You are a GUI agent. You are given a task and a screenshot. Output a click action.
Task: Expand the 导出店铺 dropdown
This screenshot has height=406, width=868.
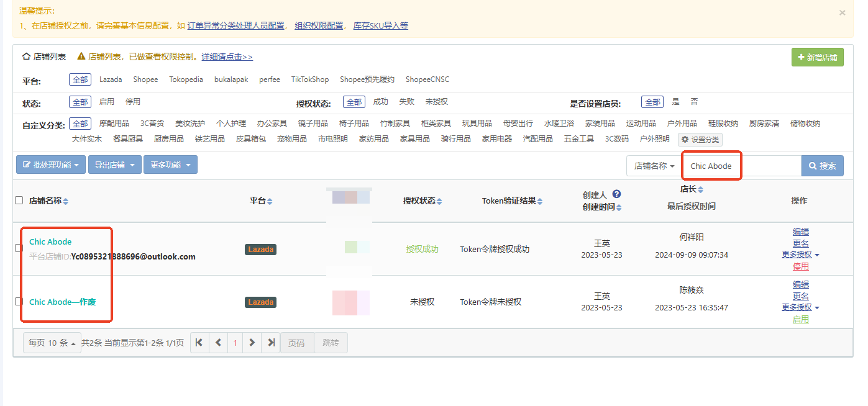pyautogui.click(x=115, y=165)
